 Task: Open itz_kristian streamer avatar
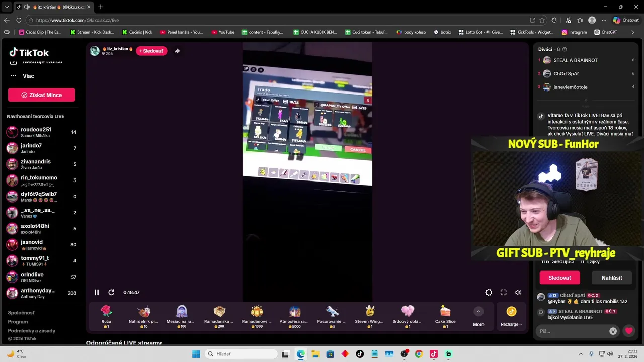[95, 51]
